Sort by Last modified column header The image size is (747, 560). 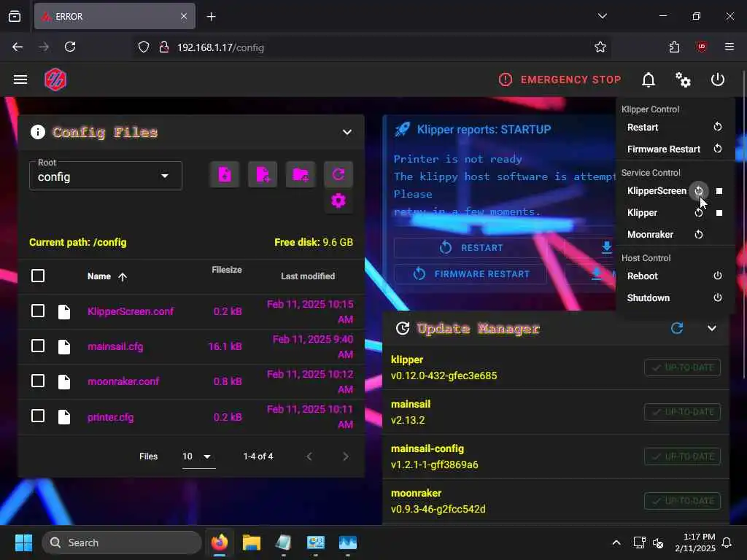[308, 276]
